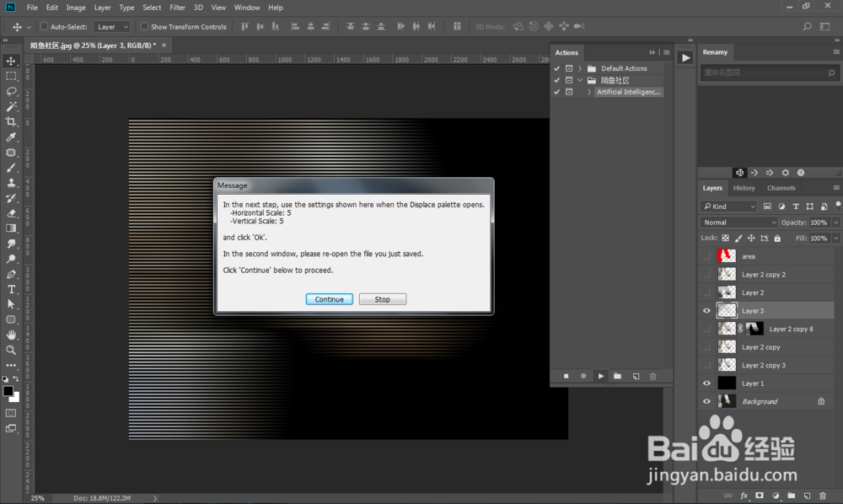Switch to the Channels tab
Viewport: 843px width, 504px height.
point(781,188)
